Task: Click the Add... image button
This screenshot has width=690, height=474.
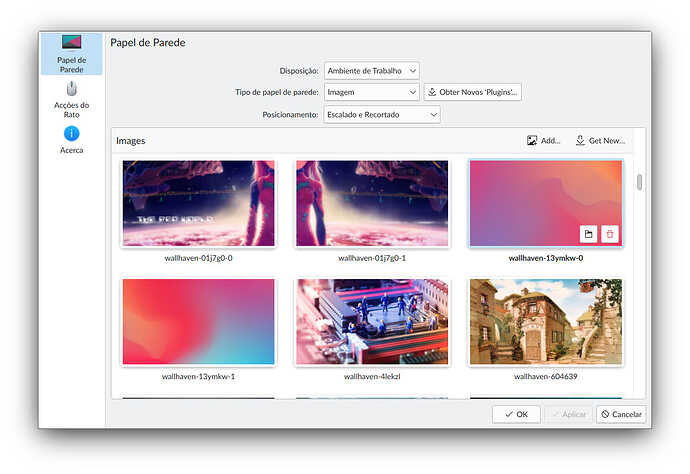Action: 544,141
